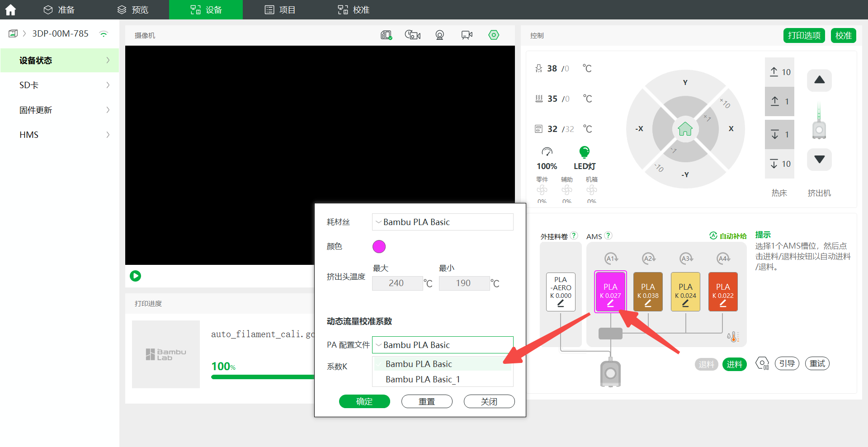Click 引导 guide button
The height and width of the screenshot is (447, 868).
(x=787, y=363)
